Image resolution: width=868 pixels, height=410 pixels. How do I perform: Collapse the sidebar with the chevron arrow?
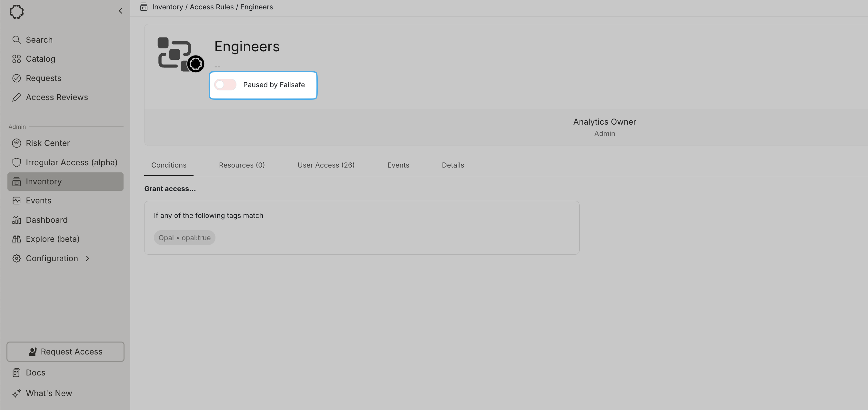(120, 11)
